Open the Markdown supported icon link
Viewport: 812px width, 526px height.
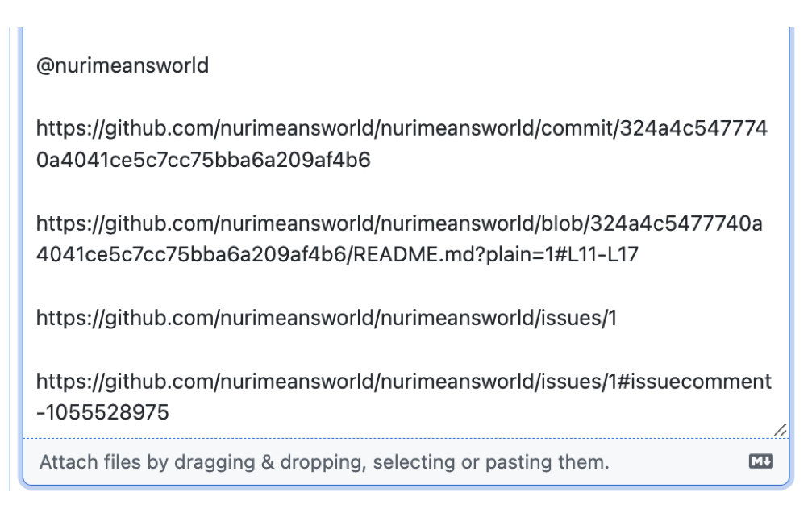pos(760,461)
